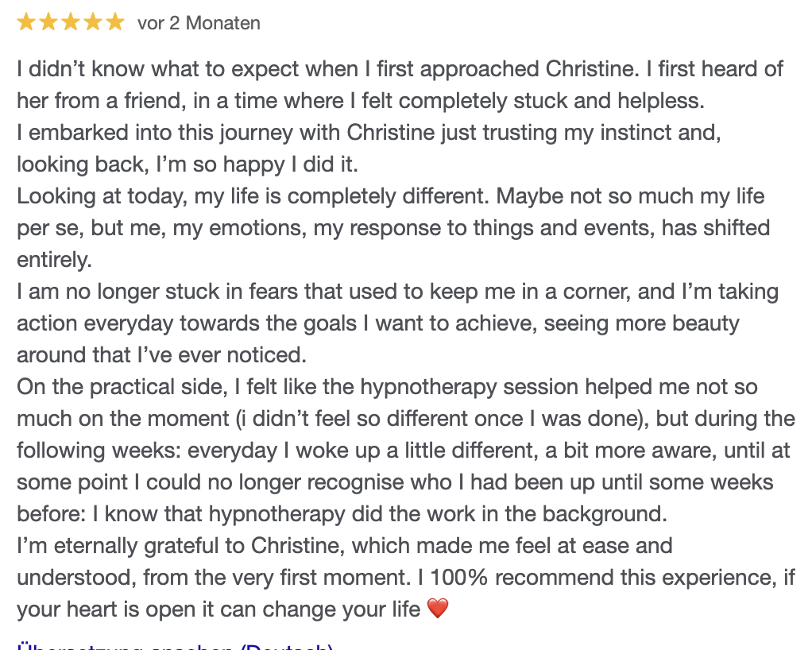Click the first 'Christine' name in the opening sentence

click(591, 69)
